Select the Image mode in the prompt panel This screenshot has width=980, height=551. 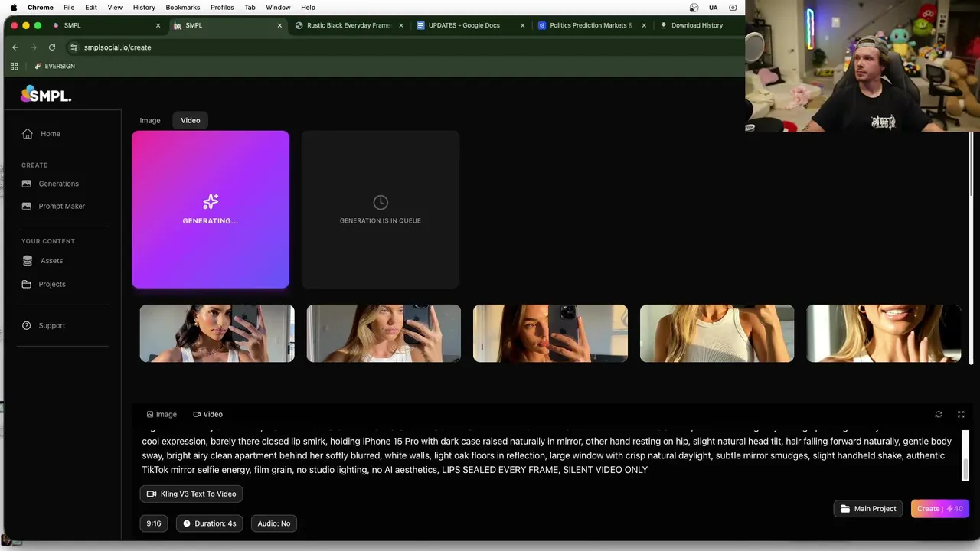coord(162,414)
